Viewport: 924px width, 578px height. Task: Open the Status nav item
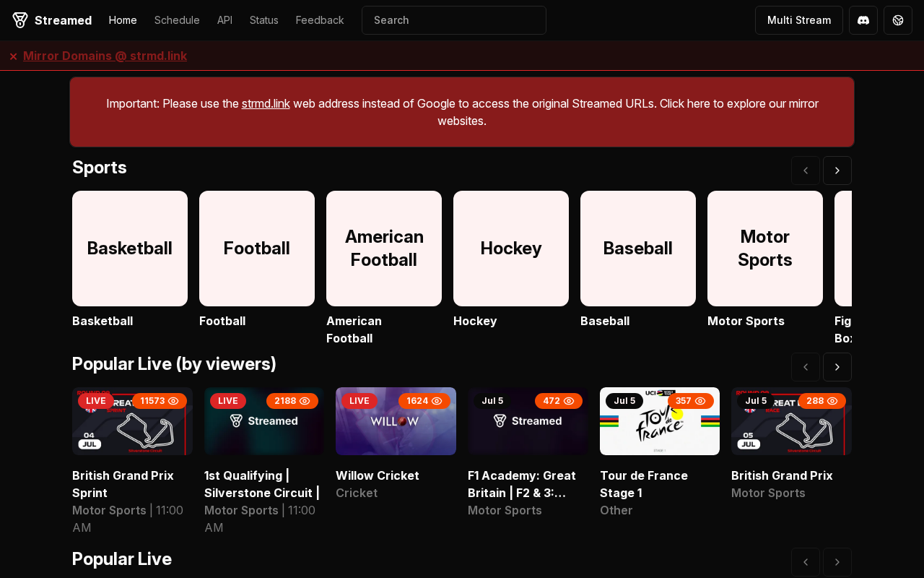coord(264,20)
